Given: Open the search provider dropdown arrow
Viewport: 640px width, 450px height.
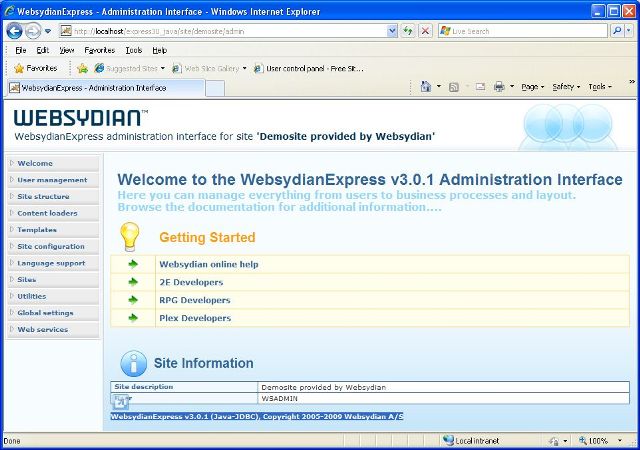Looking at the screenshot, I should (x=629, y=31).
